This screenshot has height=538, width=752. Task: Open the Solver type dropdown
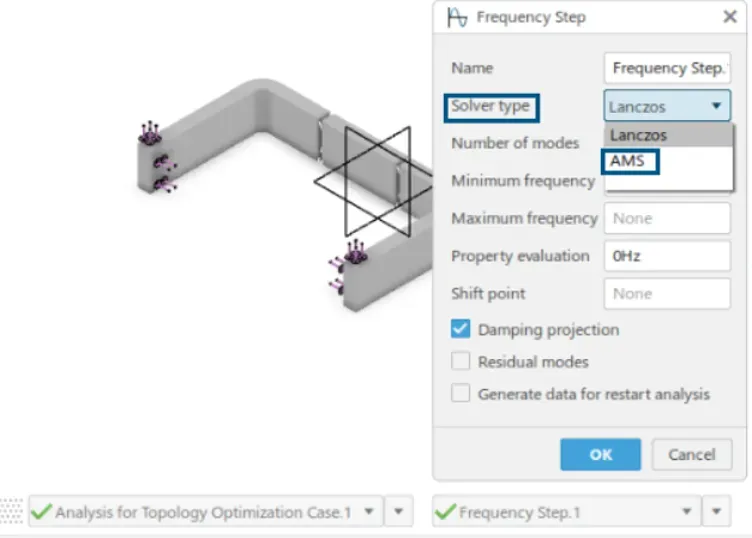click(x=667, y=105)
